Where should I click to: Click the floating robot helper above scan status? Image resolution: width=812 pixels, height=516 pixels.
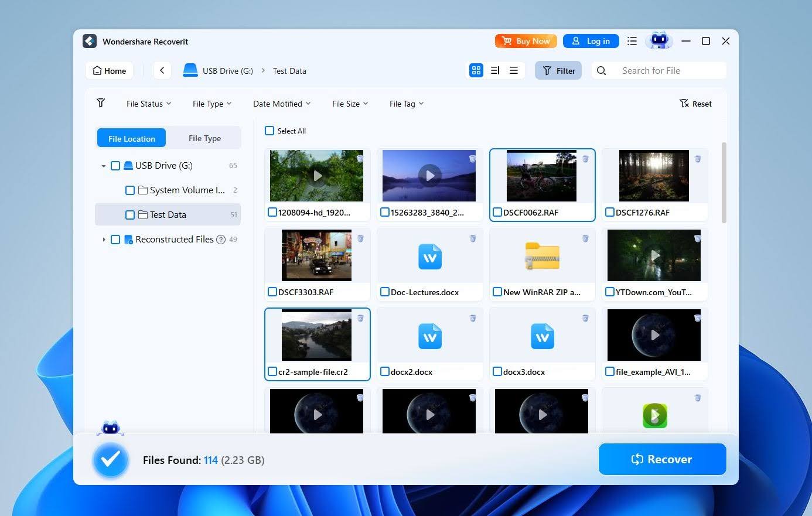coord(110,428)
